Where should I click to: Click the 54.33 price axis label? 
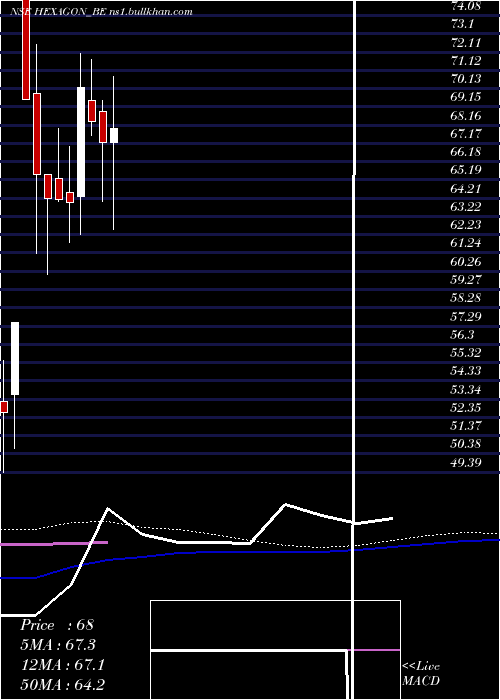click(467, 371)
